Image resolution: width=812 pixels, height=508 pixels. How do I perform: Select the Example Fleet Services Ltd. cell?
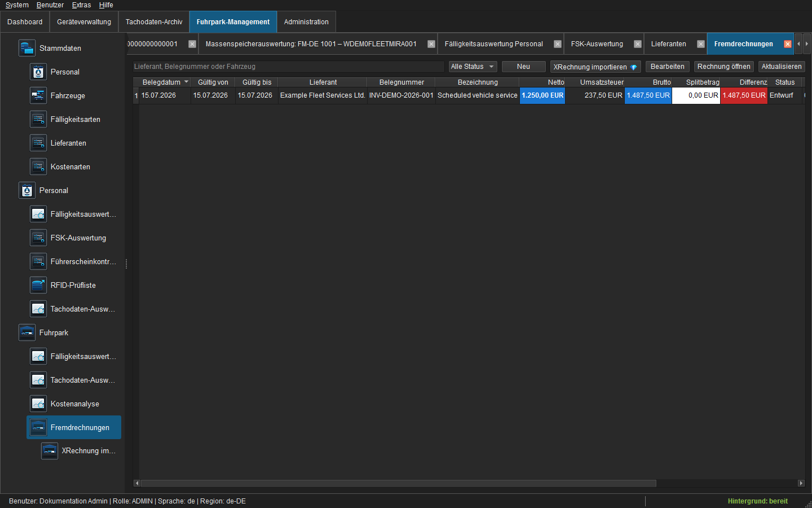pyautogui.click(x=323, y=95)
